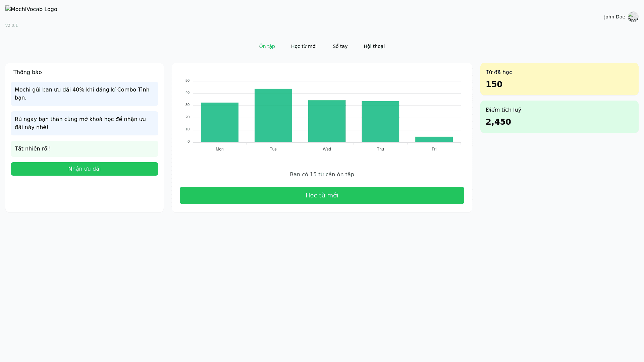The width and height of the screenshot is (644, 362).
Task: Select the Hội thoại tab
Action: coord(374,46)
